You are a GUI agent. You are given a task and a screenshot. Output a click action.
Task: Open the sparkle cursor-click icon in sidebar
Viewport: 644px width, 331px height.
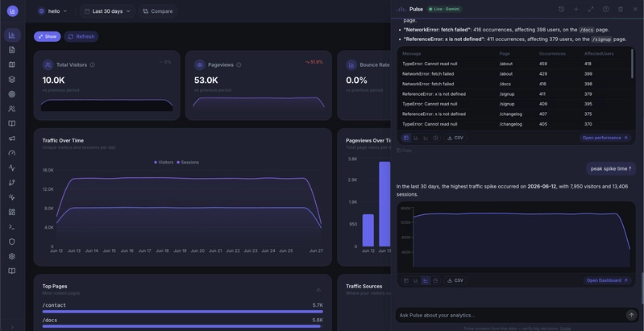[12, 197]
